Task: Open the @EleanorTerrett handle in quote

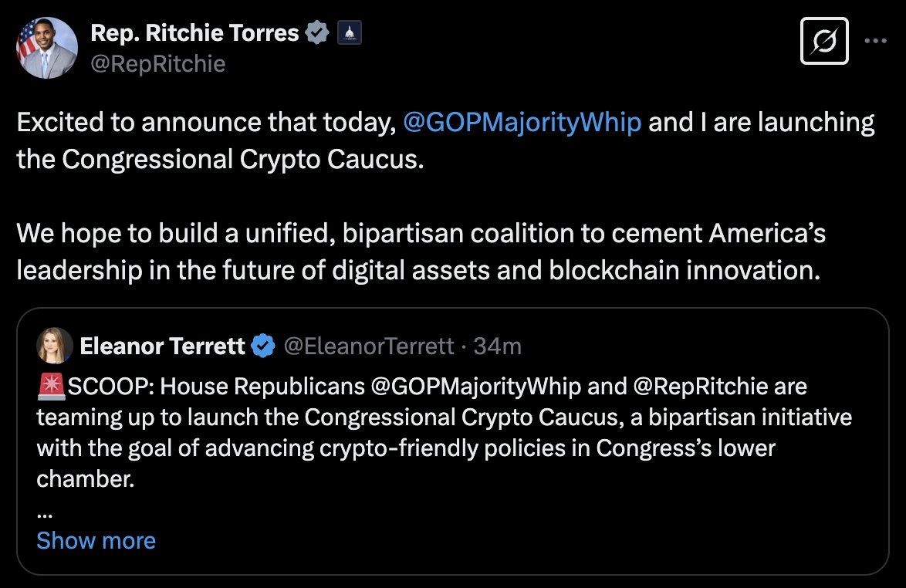Action: [x=369, y=346]
